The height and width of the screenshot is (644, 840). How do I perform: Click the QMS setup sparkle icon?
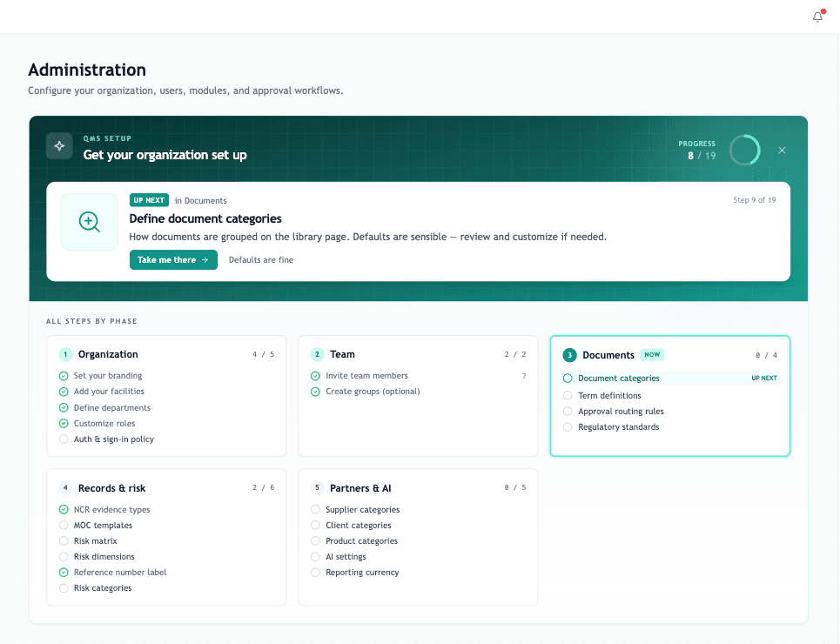(x=59, y=145)
